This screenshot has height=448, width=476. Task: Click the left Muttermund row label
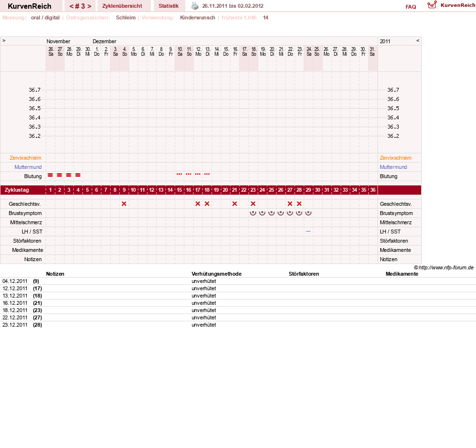[28, 167]
